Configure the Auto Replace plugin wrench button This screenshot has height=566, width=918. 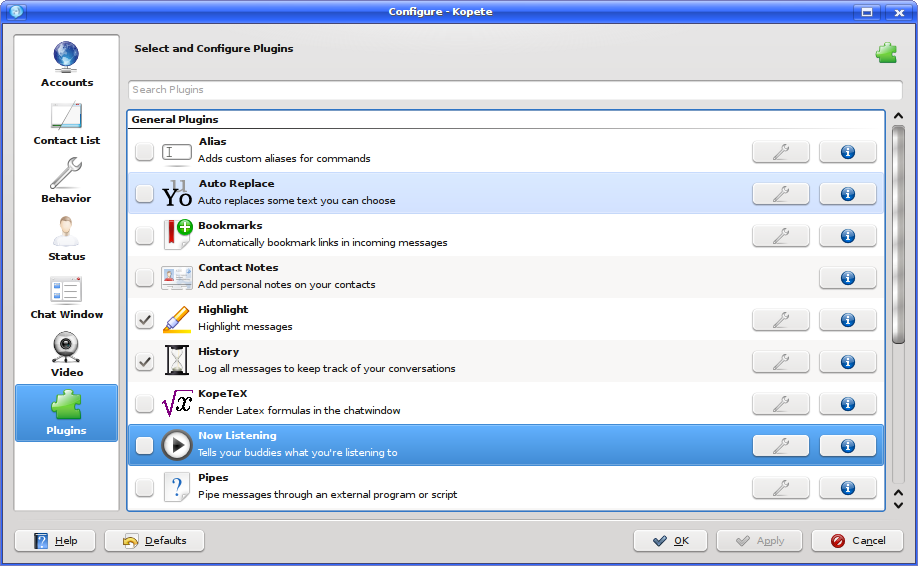click(x=780, y=194)
